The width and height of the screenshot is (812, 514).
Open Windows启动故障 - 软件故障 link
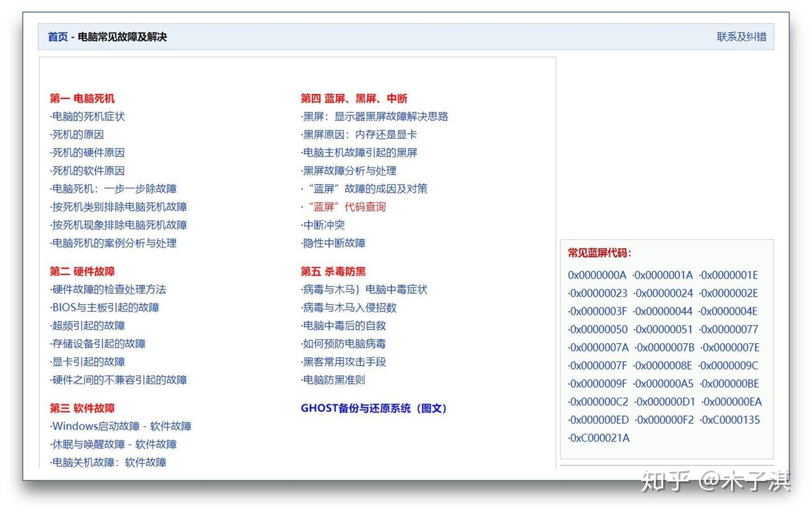[122, 426]
